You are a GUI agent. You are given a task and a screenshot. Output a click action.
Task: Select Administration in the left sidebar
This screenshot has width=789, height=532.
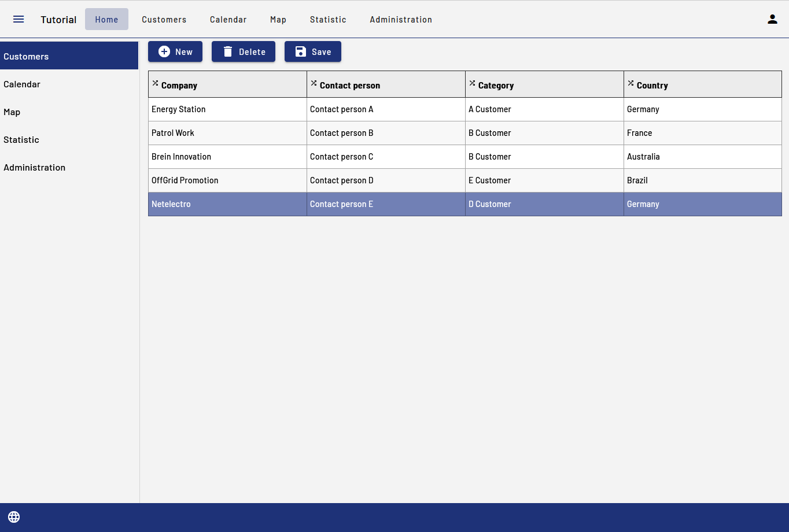point(35,168)
